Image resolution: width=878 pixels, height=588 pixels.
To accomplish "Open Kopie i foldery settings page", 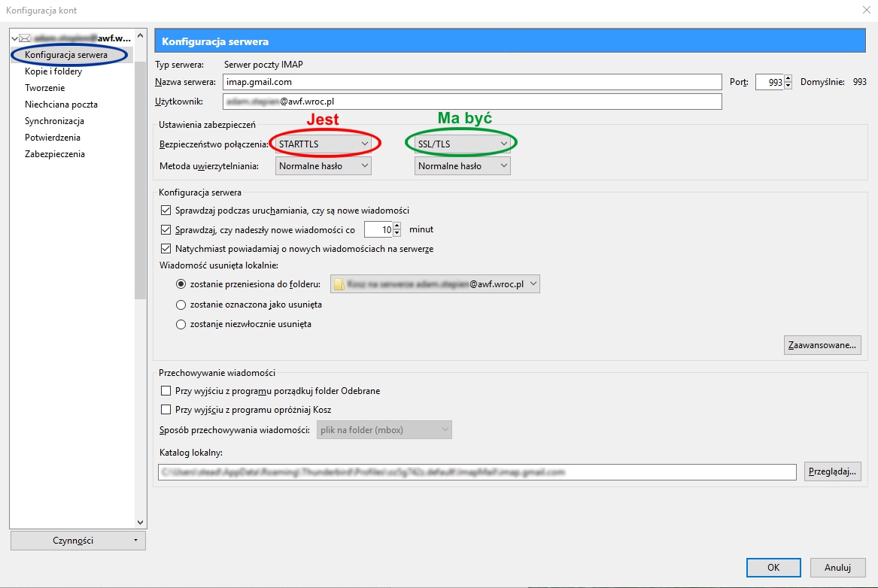I will tap(53, 71).
